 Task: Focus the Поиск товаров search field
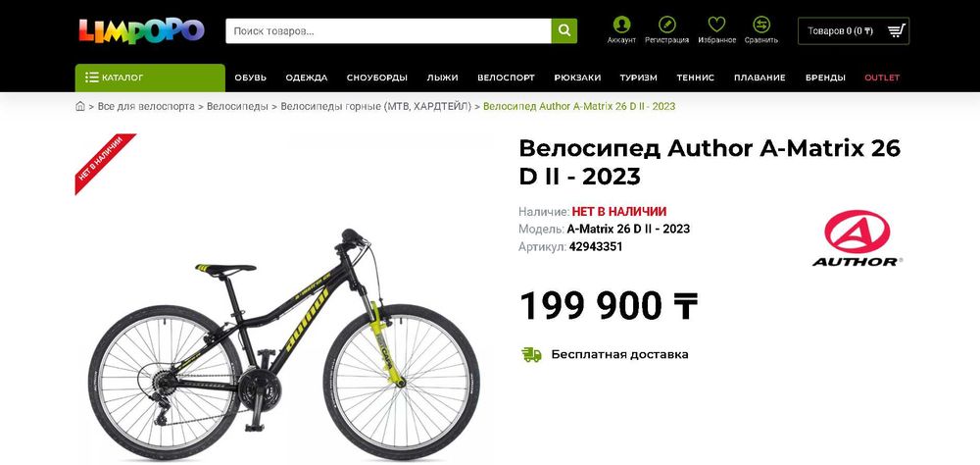388,30
